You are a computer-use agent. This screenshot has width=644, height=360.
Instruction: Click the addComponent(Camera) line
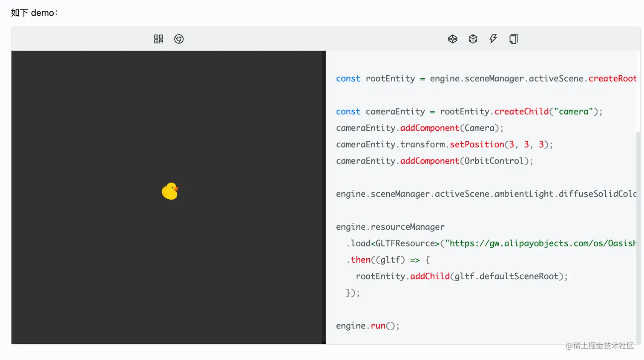coord(420,128)
